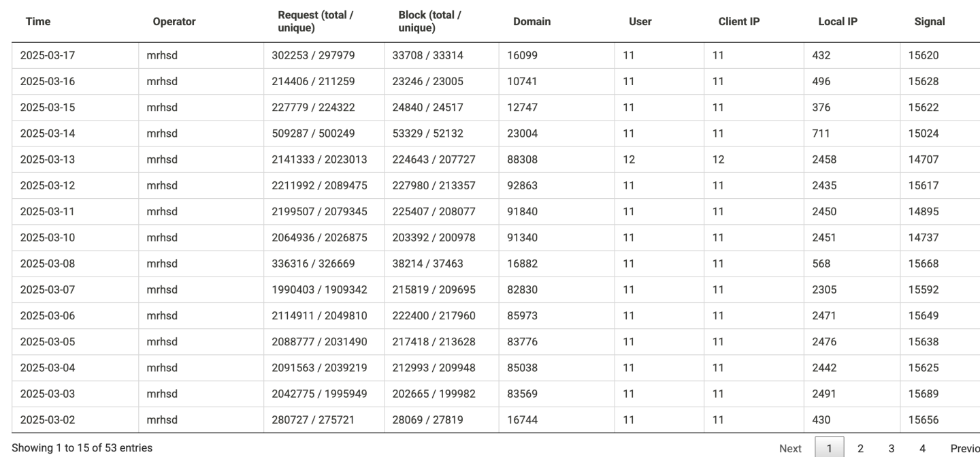The image size is (980, 457).
Task: Select the Domain value 92863 cell
Action: (522, 186)
